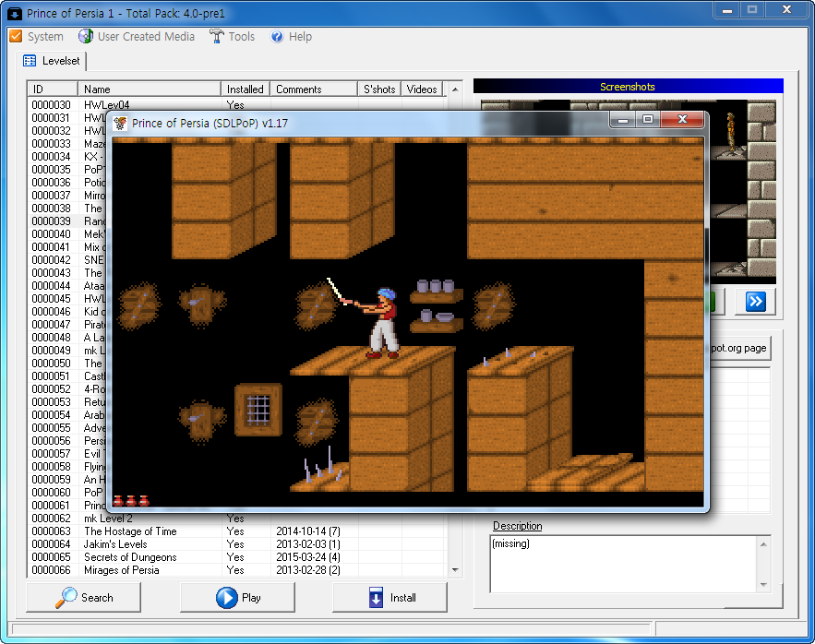
Task: Click ID cell '0000048'
Action: tap(51, 338)
